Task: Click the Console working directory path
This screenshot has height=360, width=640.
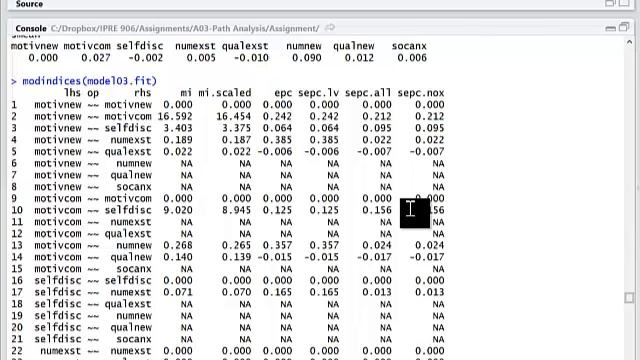Action: [x=185, y=28]
